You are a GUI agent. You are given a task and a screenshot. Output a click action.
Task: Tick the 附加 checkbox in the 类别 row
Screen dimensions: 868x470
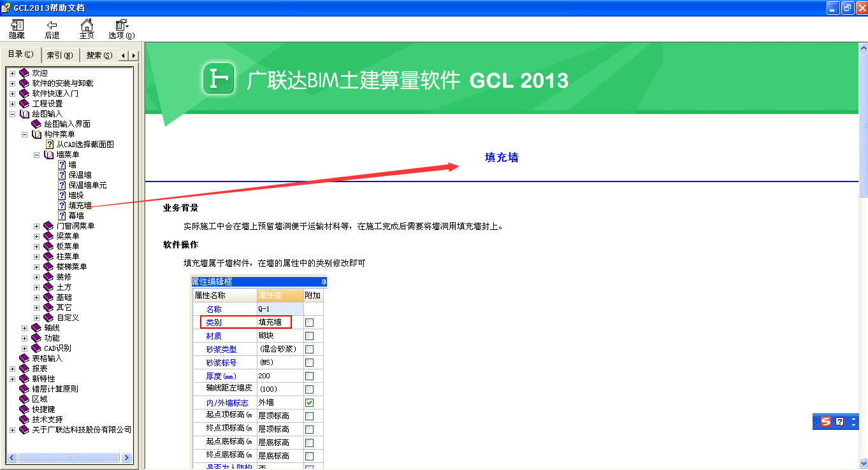tap(310, 323)
